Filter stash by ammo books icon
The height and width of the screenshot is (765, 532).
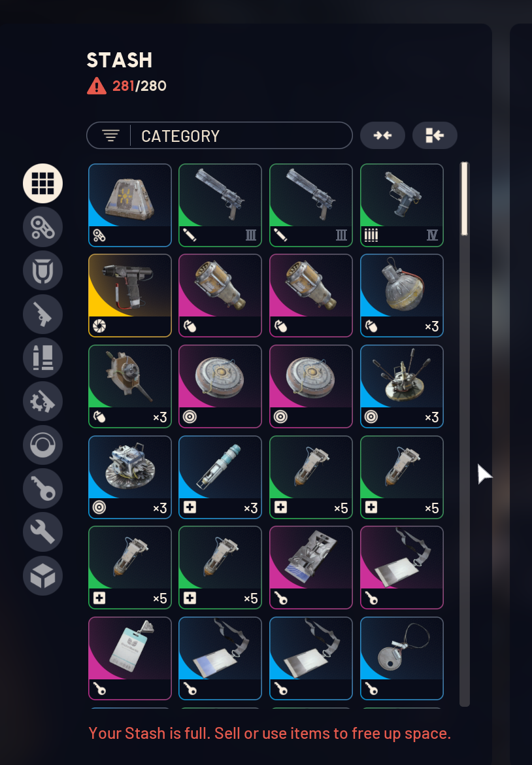pyautogui.click(x=43, y=358)
